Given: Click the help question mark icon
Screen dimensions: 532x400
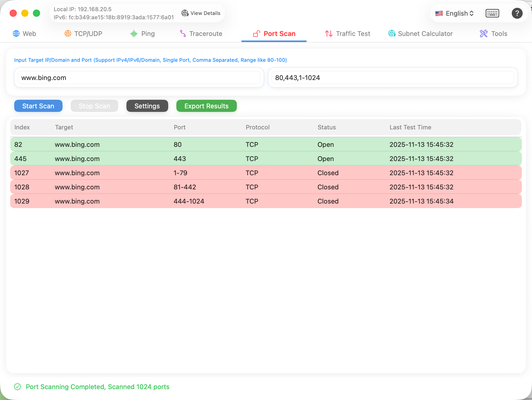Looking at the screenshot, I should 517,13.
